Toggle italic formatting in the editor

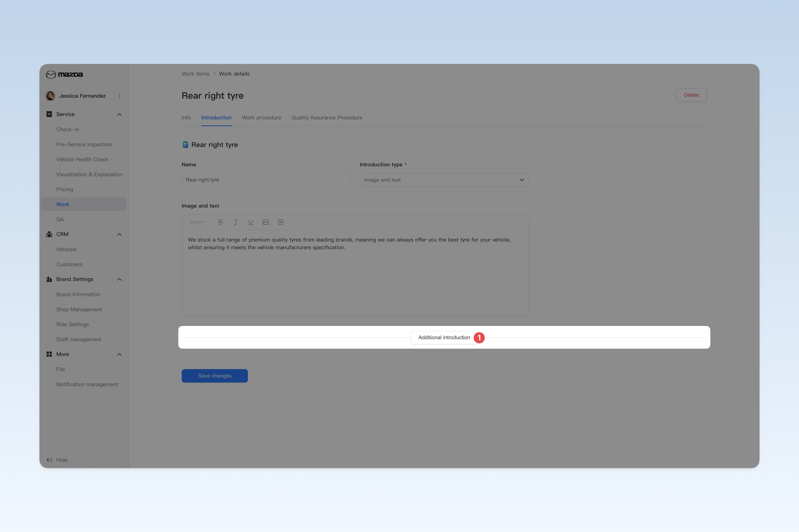pyautogui.click(x=235, y=222)
